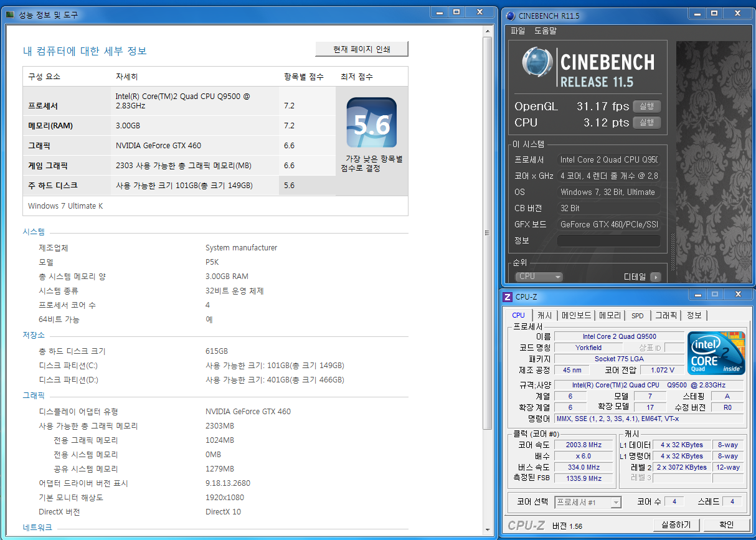
Task: Select the CPU tab in CPU-Z
Action: point(518,315)
